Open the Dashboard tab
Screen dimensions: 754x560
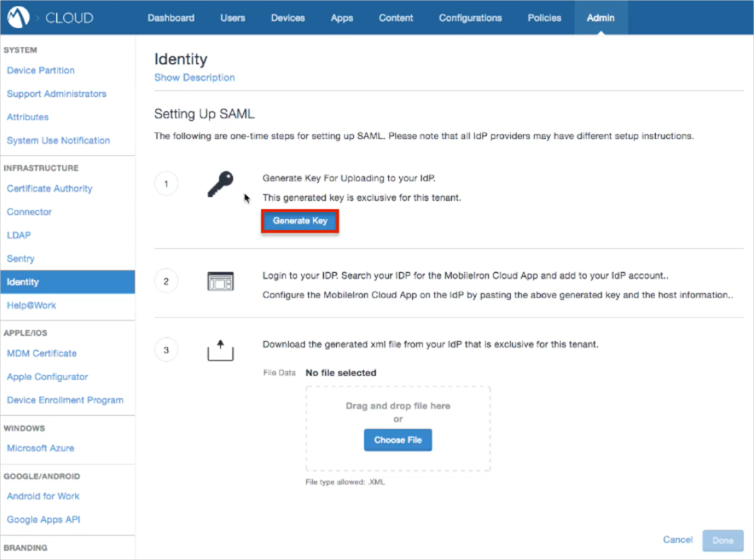(171, 18)
